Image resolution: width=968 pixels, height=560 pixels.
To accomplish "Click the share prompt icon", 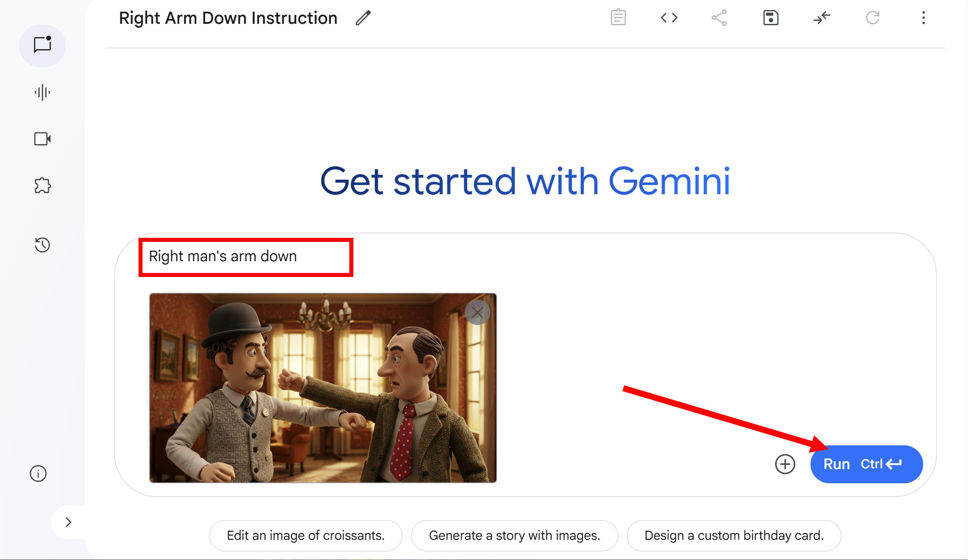I will pyautogui.click(x=719, y=18).
